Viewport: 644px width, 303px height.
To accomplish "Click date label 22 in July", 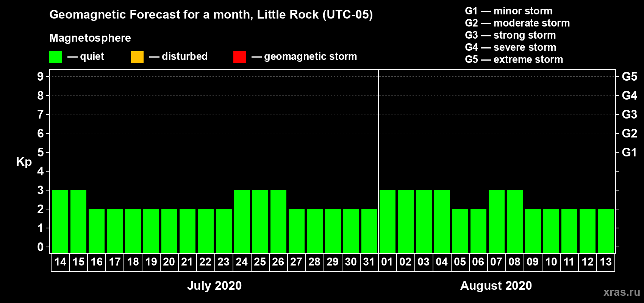I will pos(205,262).
